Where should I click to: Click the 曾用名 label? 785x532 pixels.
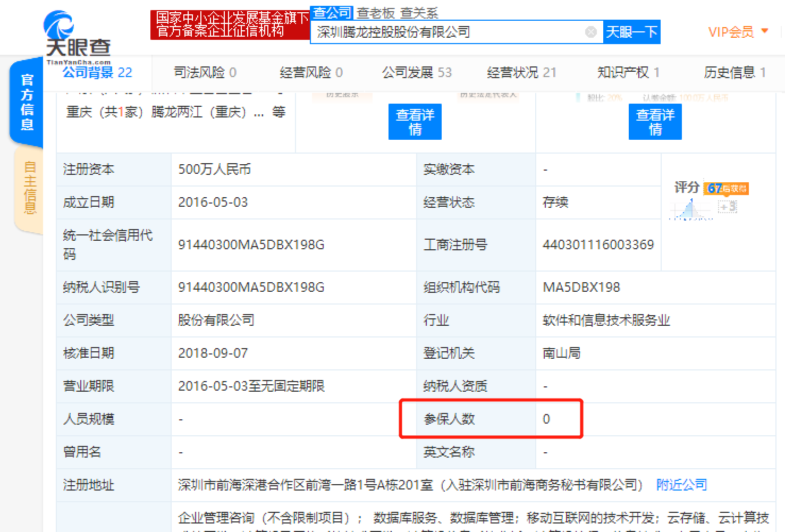(x=82, y=452)
